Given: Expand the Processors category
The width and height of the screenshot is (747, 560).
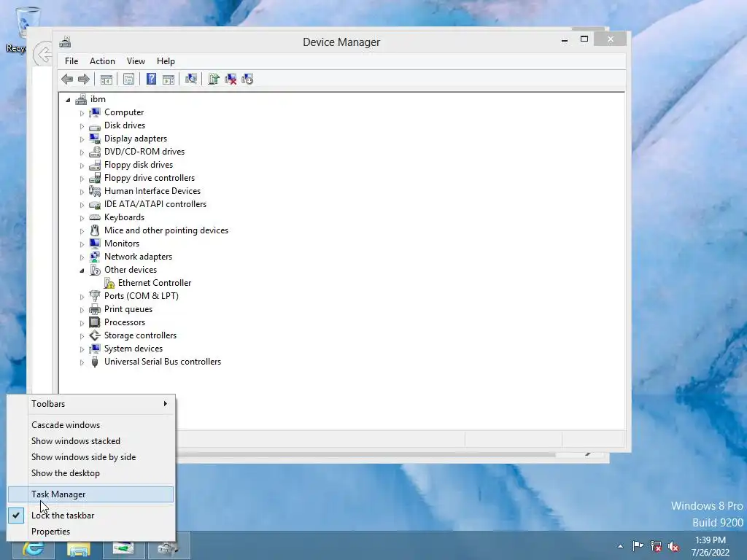Looking at the screenshot, I should [x=82, y=323].
